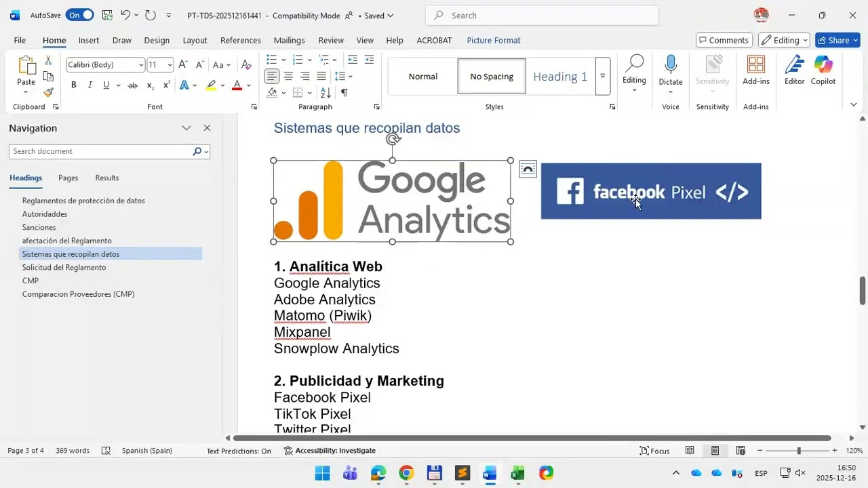This screenshot has height=488, width=868.
Task: Open the Picture Format tab
Action: (494, 40)
